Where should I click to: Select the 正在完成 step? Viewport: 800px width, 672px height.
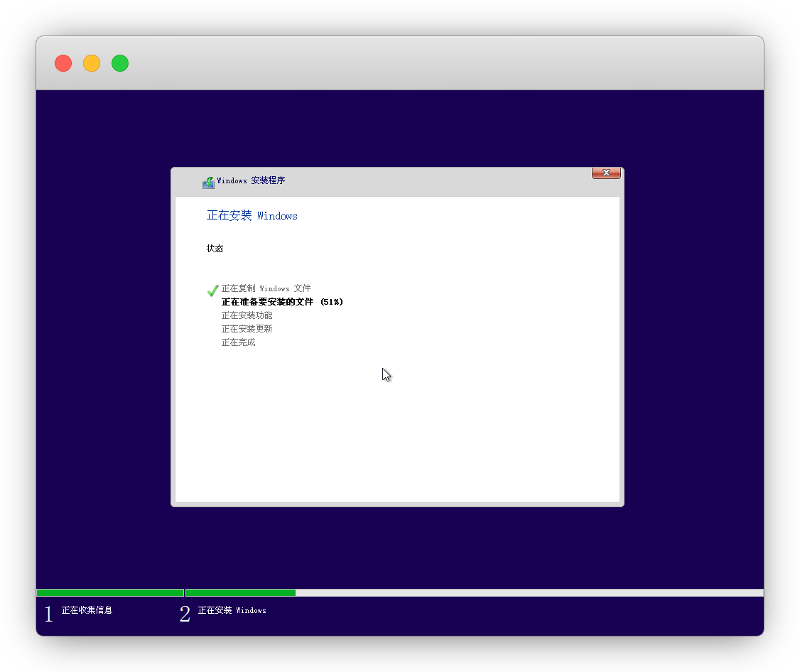tap(238, 342)
